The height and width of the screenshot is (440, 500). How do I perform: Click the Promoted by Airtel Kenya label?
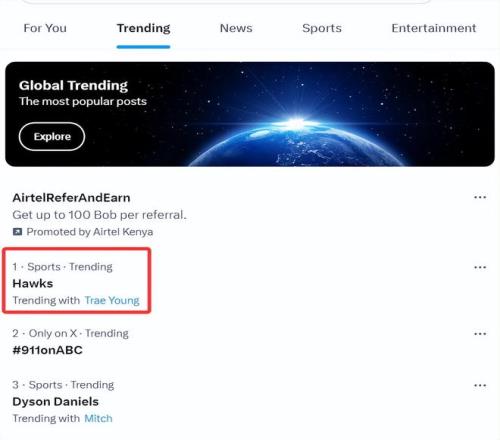pos(90,232)
